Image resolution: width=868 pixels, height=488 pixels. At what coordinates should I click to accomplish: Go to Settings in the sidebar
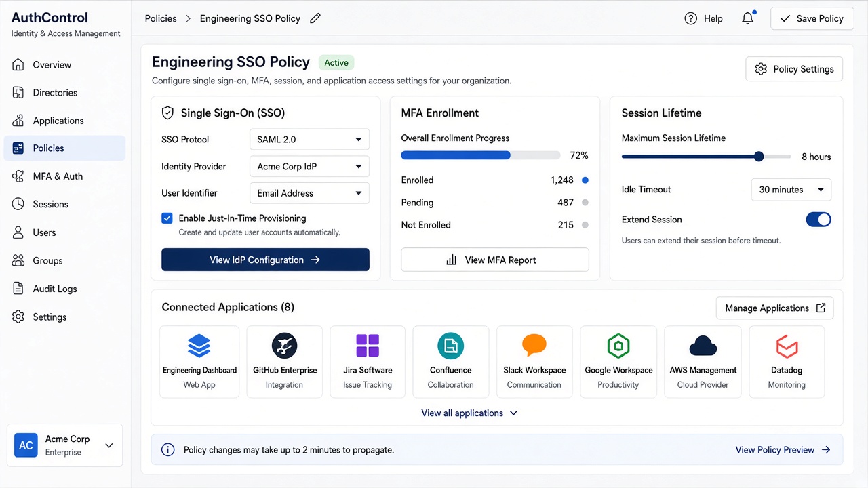coord(64,317)
